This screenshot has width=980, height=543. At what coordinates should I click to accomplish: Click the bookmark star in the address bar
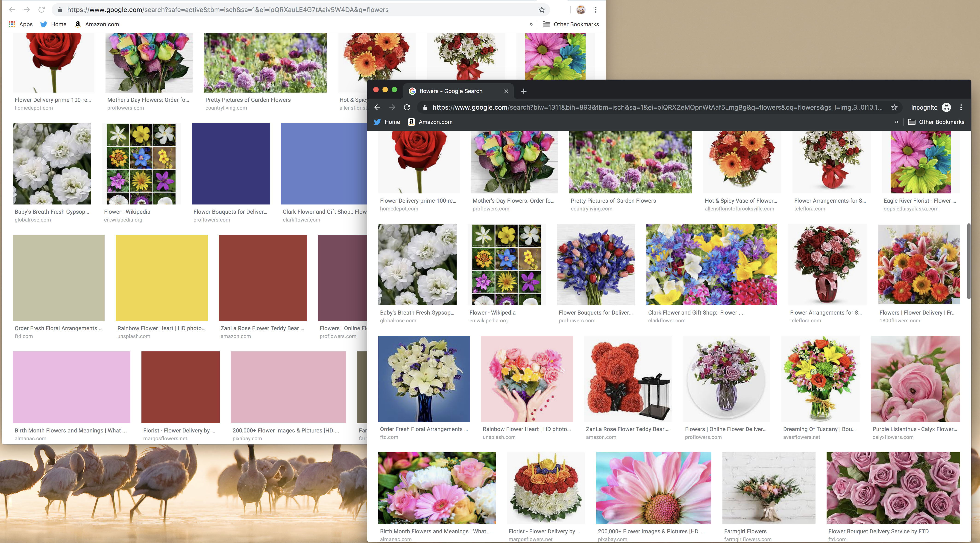tap(894, 107)
